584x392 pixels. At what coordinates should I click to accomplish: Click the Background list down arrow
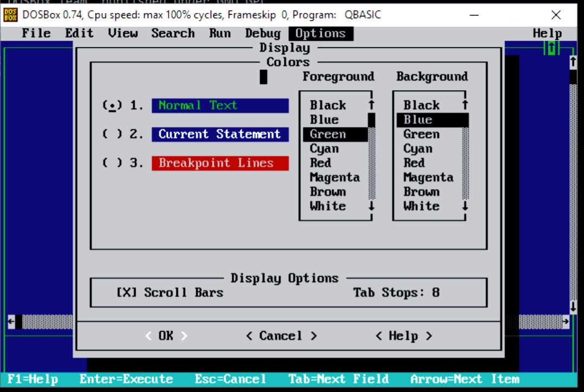click(x=465, y=206)
